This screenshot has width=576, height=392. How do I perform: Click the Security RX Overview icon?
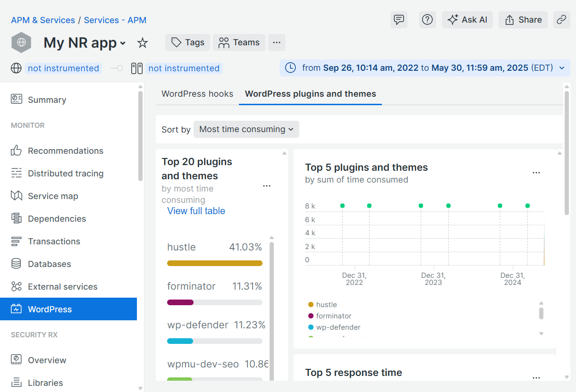(x=17, y=360)
